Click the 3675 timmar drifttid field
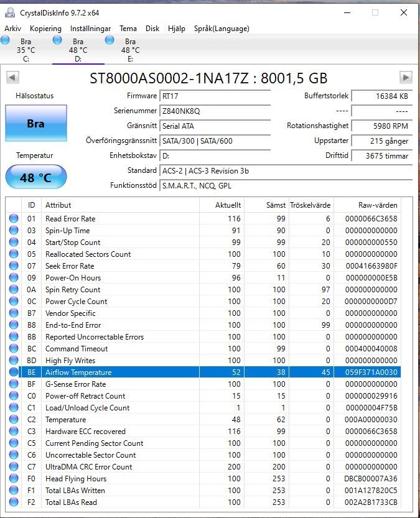 382,156
